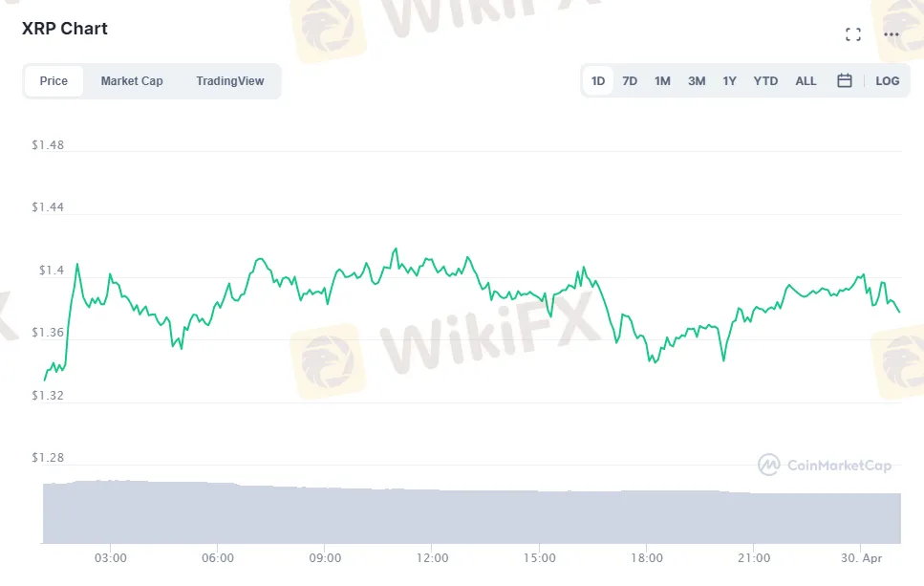Click the $1.4 price axis label
Screen dimensions: 924x586
coord(50,271)
